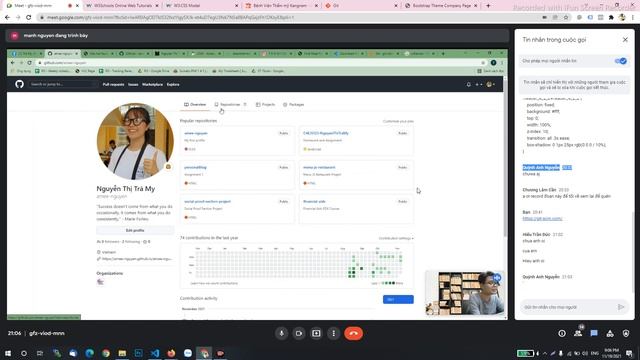Toggle the chat panel icon
Image resolution: width=640 pixels, height=360 pixels.
coord(594,333)
